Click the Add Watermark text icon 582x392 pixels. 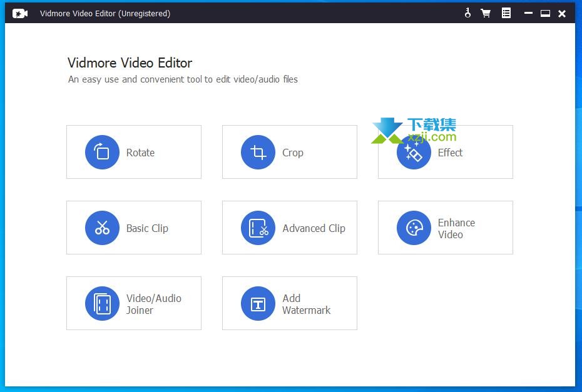(258, 303)
